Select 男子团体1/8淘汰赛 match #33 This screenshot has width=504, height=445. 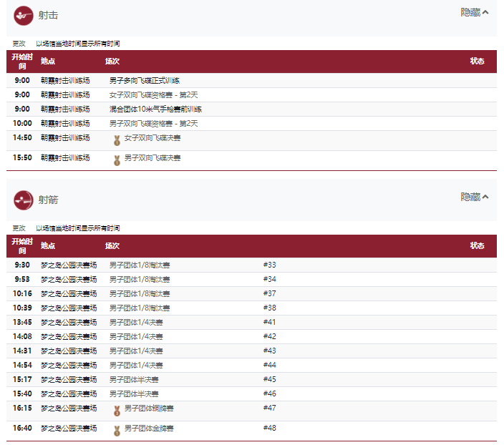tap(140, 265)
